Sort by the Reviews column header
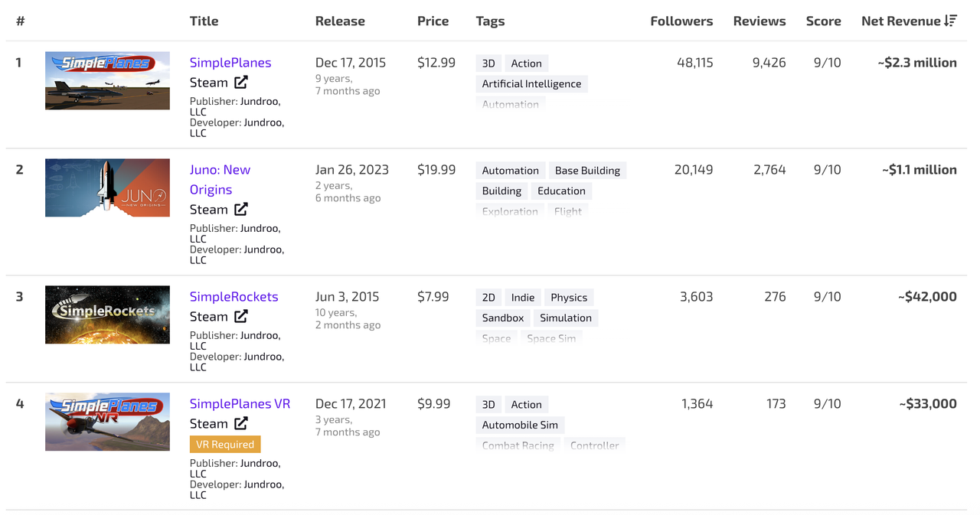The height and width of the screenshot is (515, 980). point(759,21)
